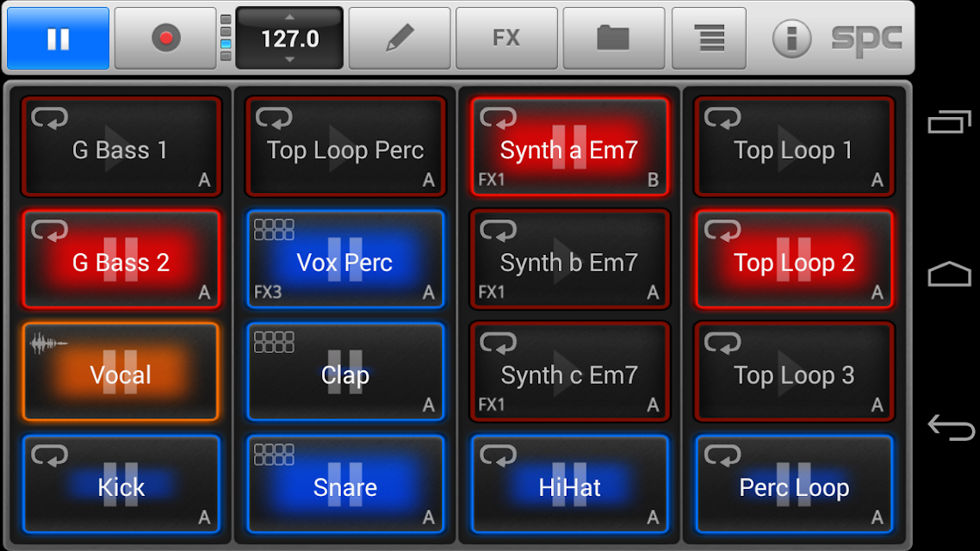Screen dimensions: 980x551
Task: Open the folder file browser
Action: click(613, 38)
